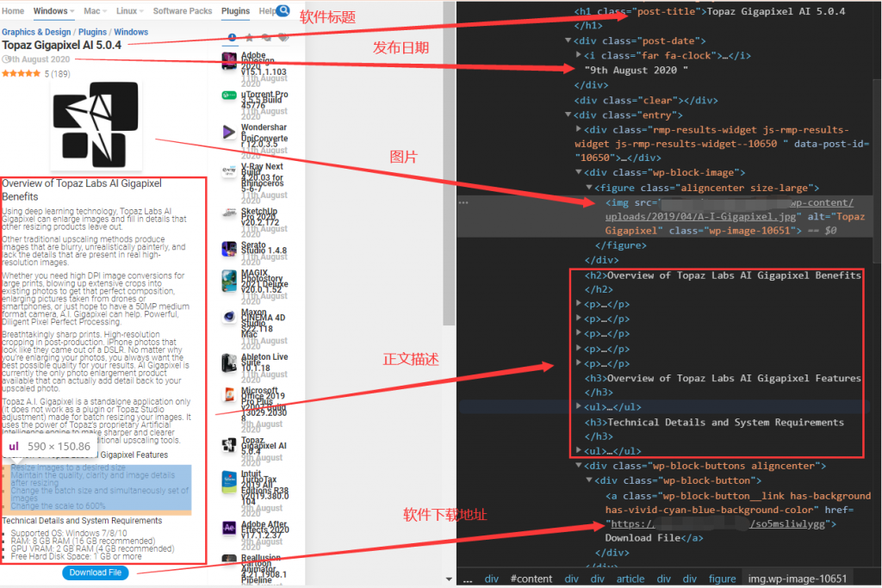The width and height of the screenshot is (882, 588).
Task: Open the Serato Studio 1.4.8 icon
Action: pyautogui.click(x=229, y=249)
